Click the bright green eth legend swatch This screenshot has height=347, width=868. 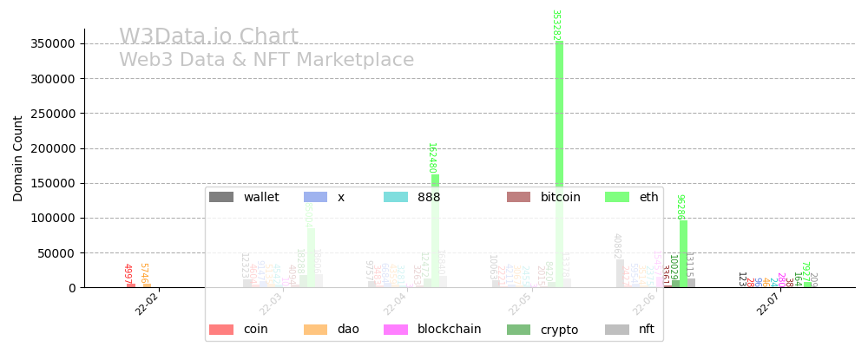617,197
